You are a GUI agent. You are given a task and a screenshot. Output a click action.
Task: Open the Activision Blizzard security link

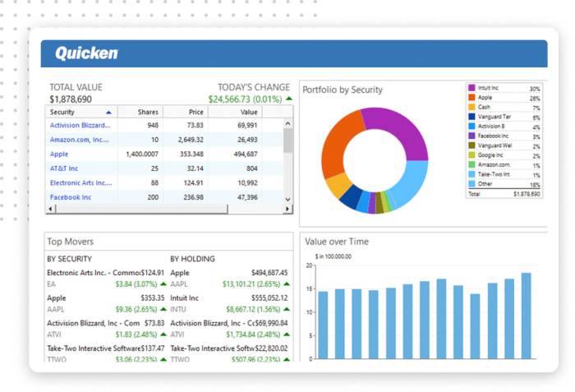80,125
